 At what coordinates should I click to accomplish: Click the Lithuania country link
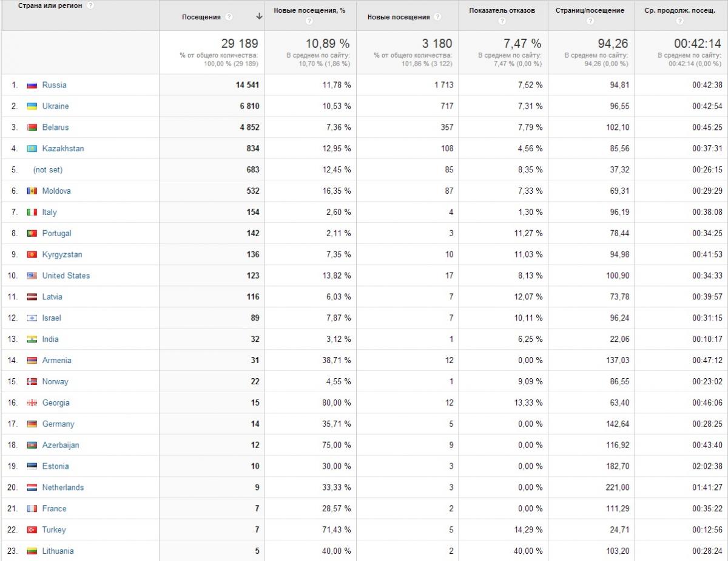(58, 551)
